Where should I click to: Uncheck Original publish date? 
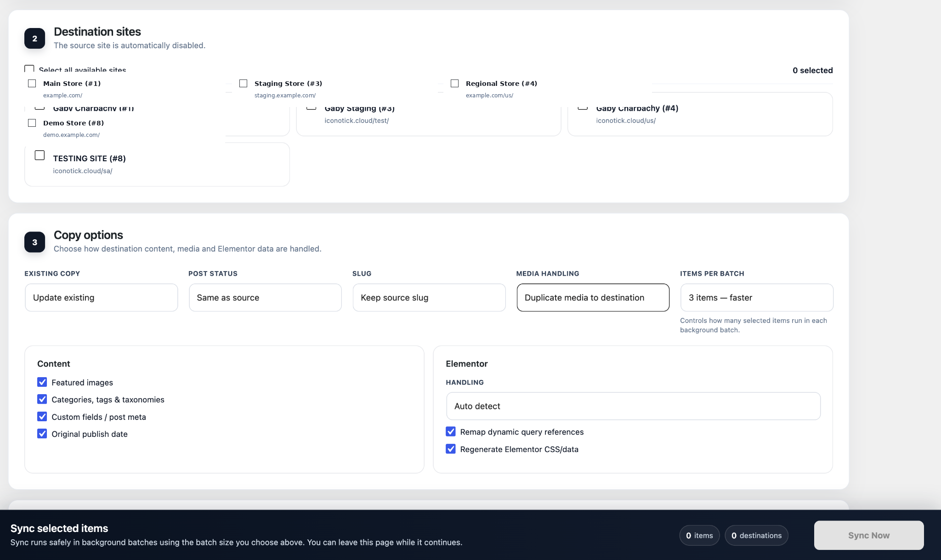point(42,434)
